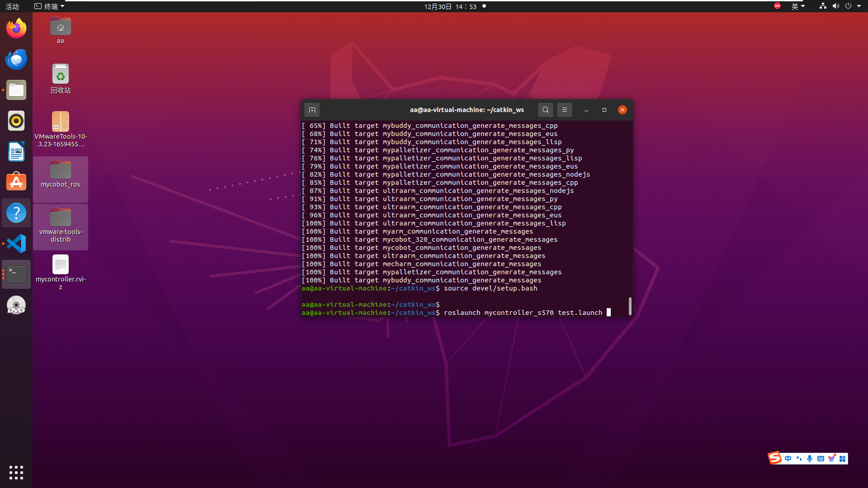Select the mycontroller.rviz file on desktop

tap(61, 272)
